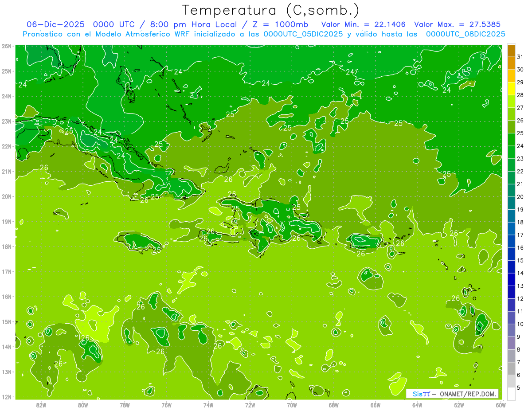Screen dimensions: 532x411
Task: Click the longitude label "64W"
Action: point(417,405)
